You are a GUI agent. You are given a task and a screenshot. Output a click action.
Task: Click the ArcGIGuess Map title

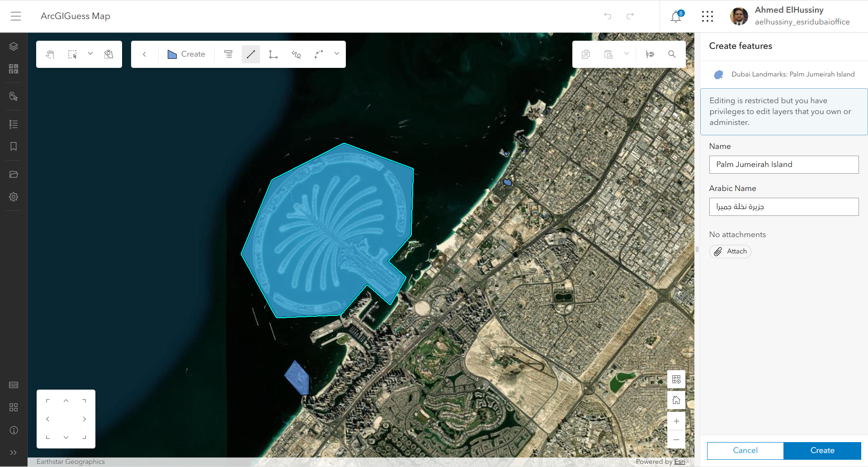point(75,16)
